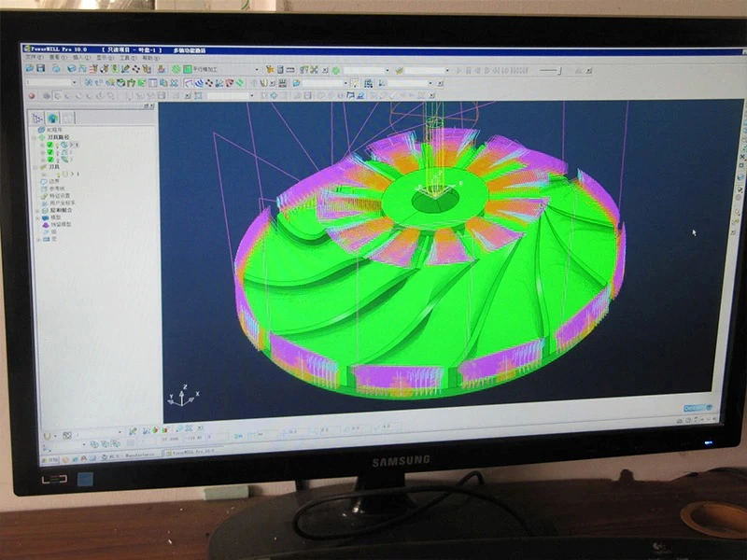The width and height of the screenshot is (747, 560).
Task: Click the light bulb icon beside tool 1
Action: tap(61, 174)
